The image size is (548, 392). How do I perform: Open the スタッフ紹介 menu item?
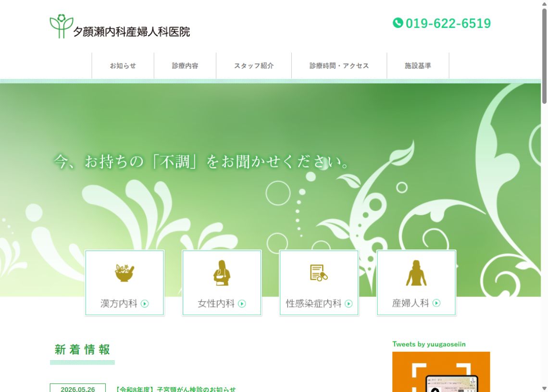click(x=254, y=66)
